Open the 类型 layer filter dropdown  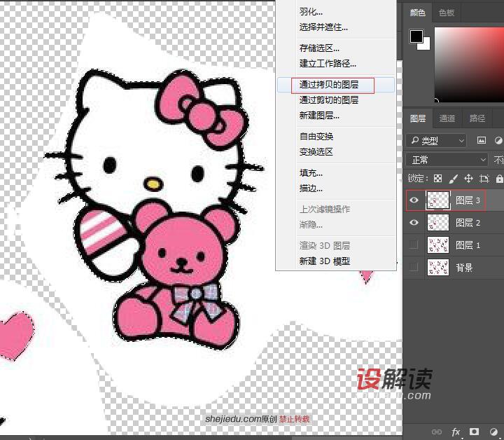pos(436,141)
